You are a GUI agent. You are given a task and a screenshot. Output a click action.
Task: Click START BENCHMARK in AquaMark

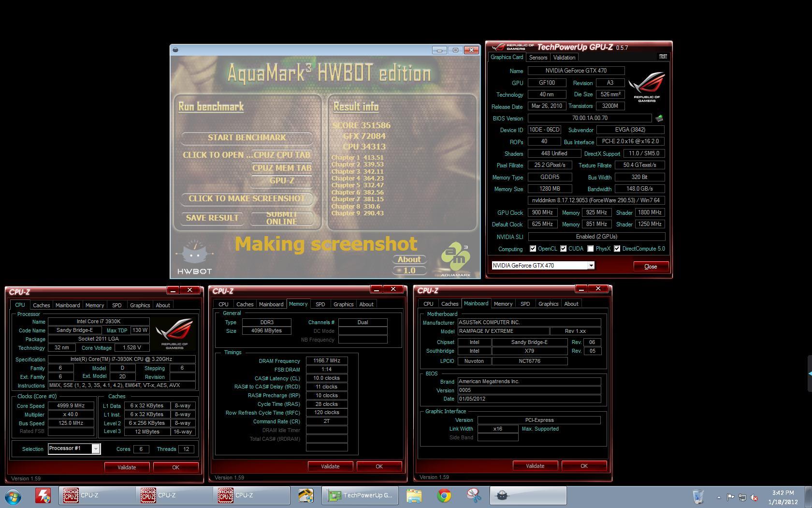246,137
